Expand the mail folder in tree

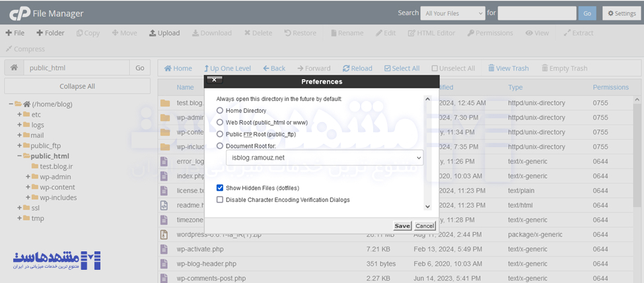[19, 135]
